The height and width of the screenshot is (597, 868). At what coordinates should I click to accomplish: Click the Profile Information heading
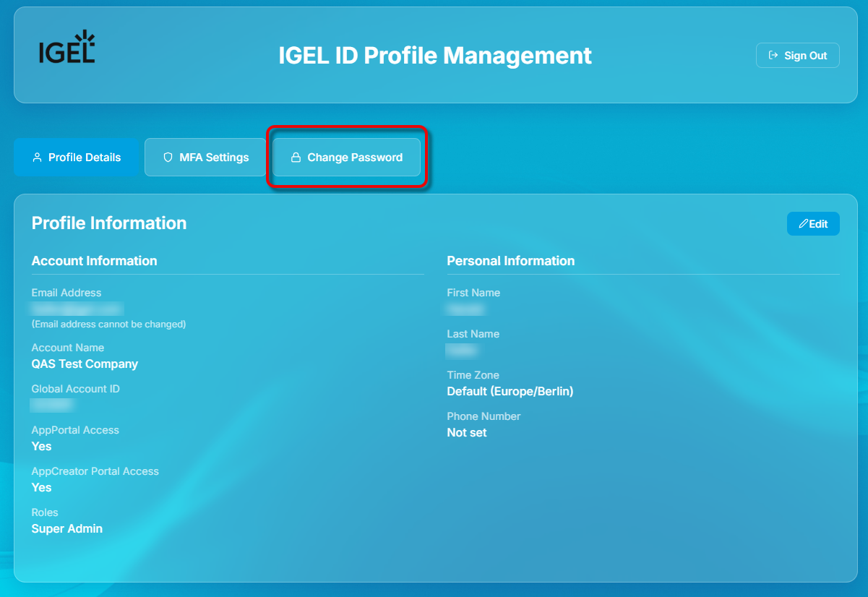(x=109, y=223)
